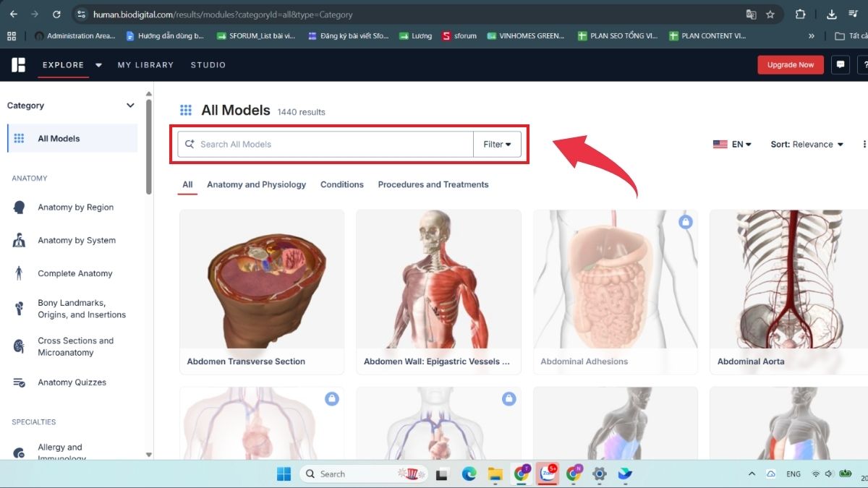This screenshot has height=488, width=868.
Task: Click the browser reload icon
Action: [57, 14]
